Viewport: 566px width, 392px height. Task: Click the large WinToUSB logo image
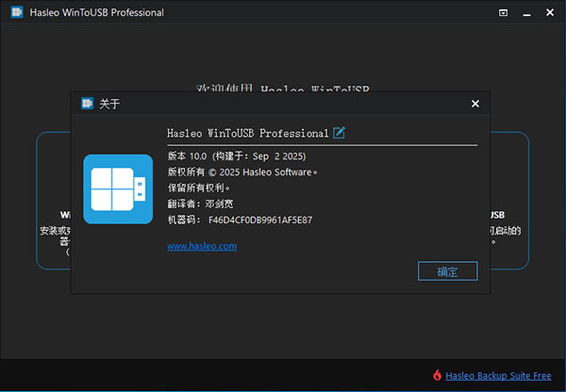point(117,189)
